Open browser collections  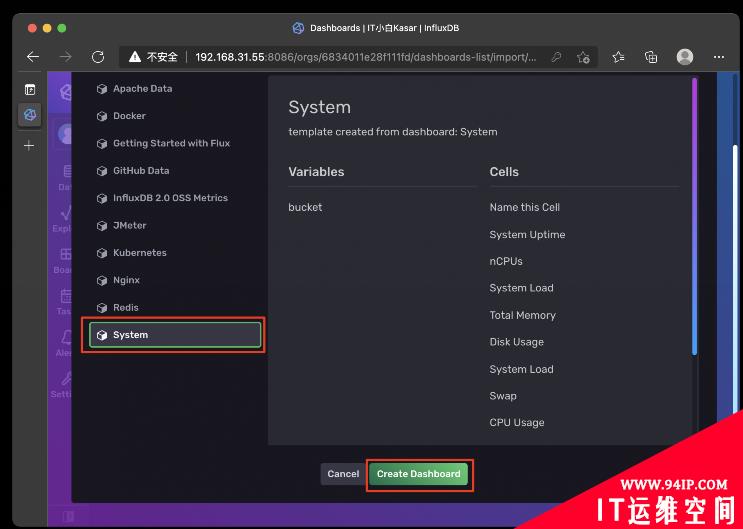pos(651,57)
